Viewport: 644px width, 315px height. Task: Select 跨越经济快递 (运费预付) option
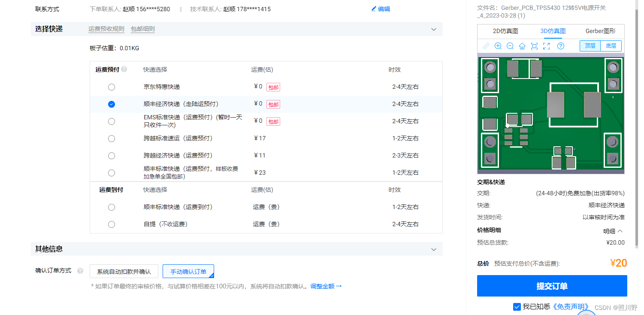(x=112, y=156)
